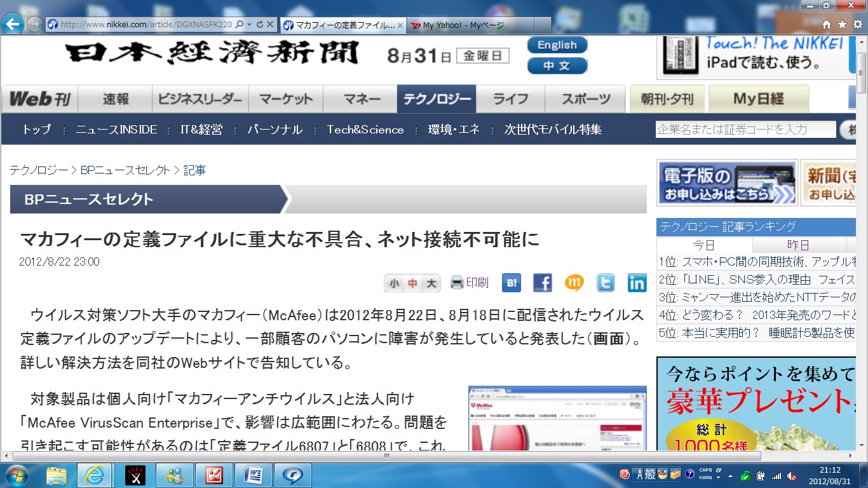Click the browser forward arrow

click(x=34, y=24)
